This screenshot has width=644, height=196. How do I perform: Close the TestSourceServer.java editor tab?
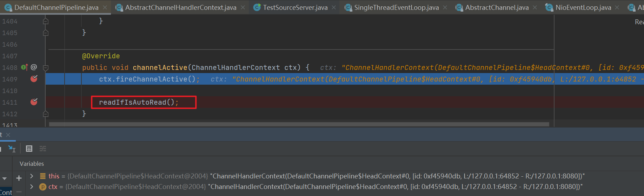(x=334, y=7)
